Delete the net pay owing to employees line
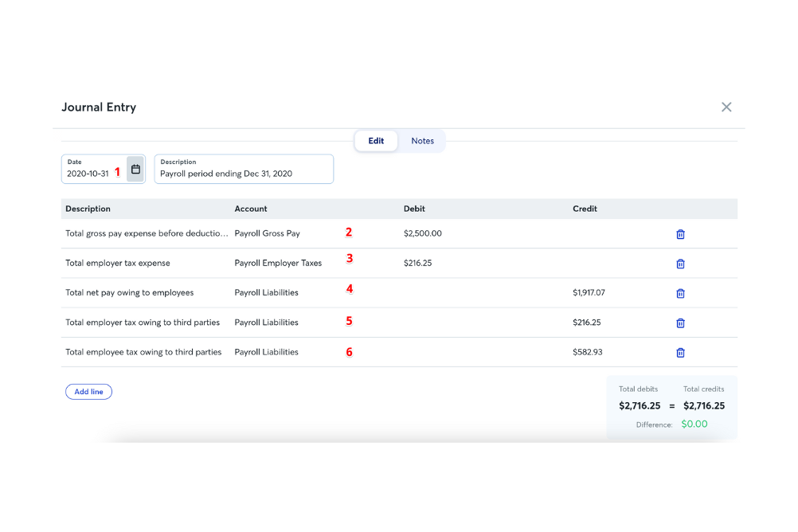The width and height of the screenshot is (798, 532). click(680, 293)
